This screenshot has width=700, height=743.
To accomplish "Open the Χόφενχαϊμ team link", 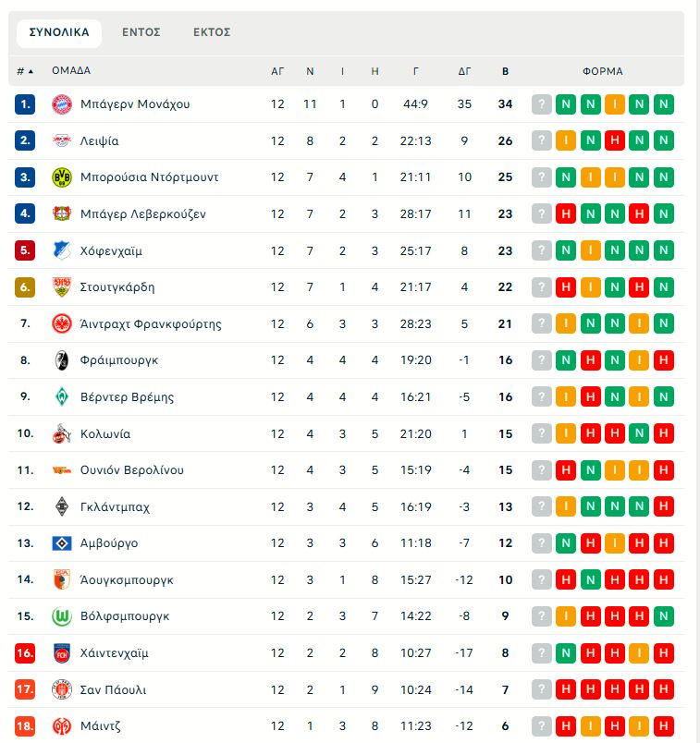I will [x=111, y=251].
